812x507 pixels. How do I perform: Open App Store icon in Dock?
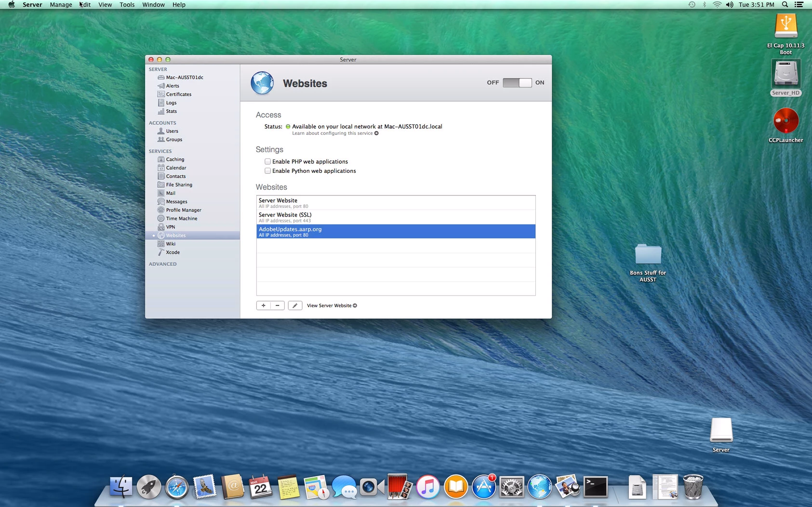(484, 487)
